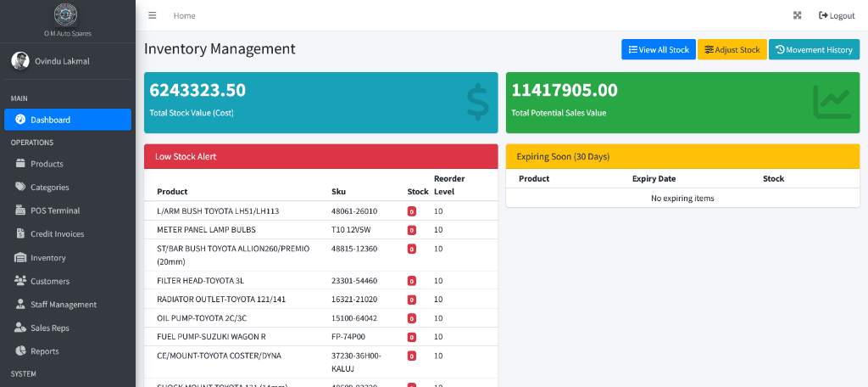Click Ovindu Lakmal user name
Image resolution: width=868 pixels, height=387 pixels.
(x=62, y=61)
